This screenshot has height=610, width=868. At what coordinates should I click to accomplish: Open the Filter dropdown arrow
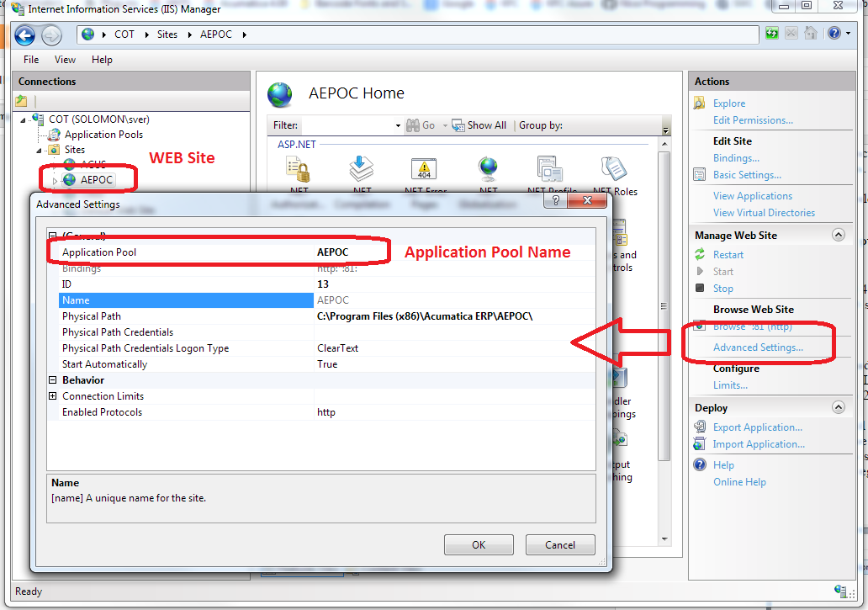pos(398,125)
